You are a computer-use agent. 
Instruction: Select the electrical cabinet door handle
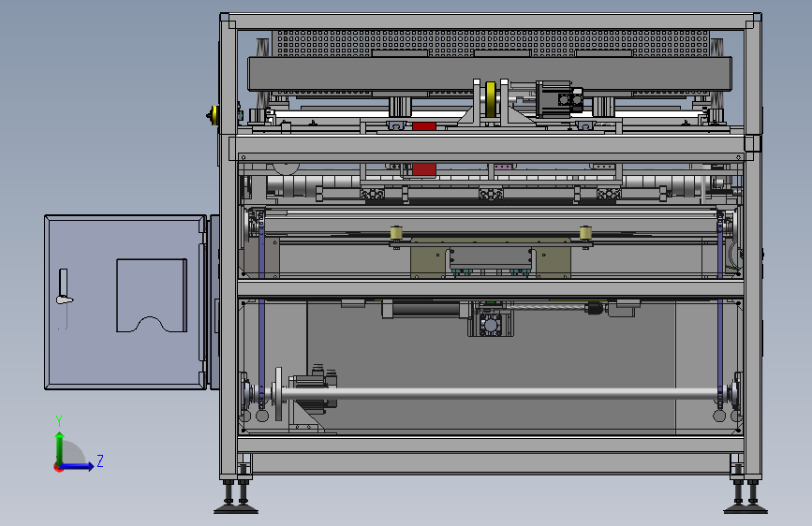click(x=64, y=286)
